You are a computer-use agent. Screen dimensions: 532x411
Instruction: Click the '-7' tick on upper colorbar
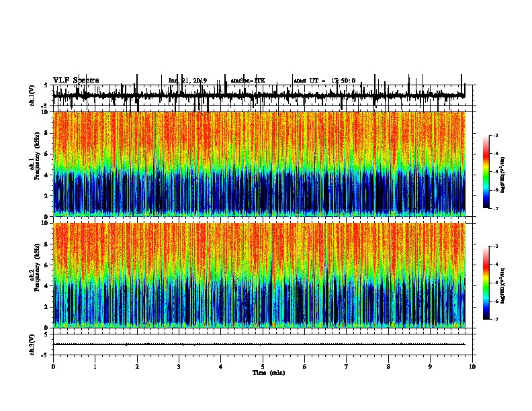[495, 208]
